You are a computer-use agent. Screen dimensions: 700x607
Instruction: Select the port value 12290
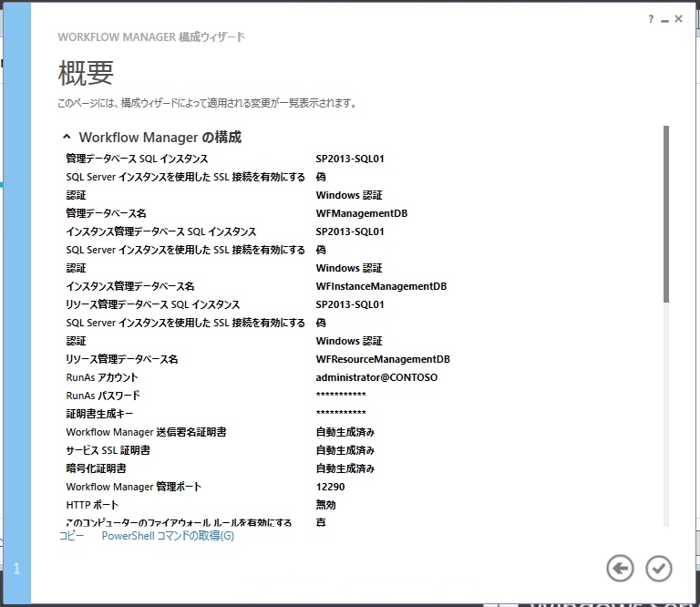(x=330, y=487)
